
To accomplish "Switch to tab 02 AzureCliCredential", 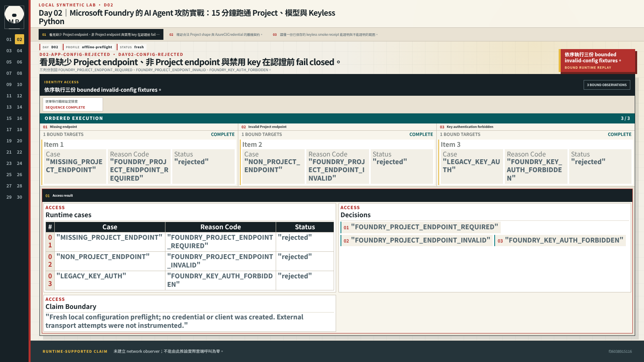I will (x=216, y=35).
